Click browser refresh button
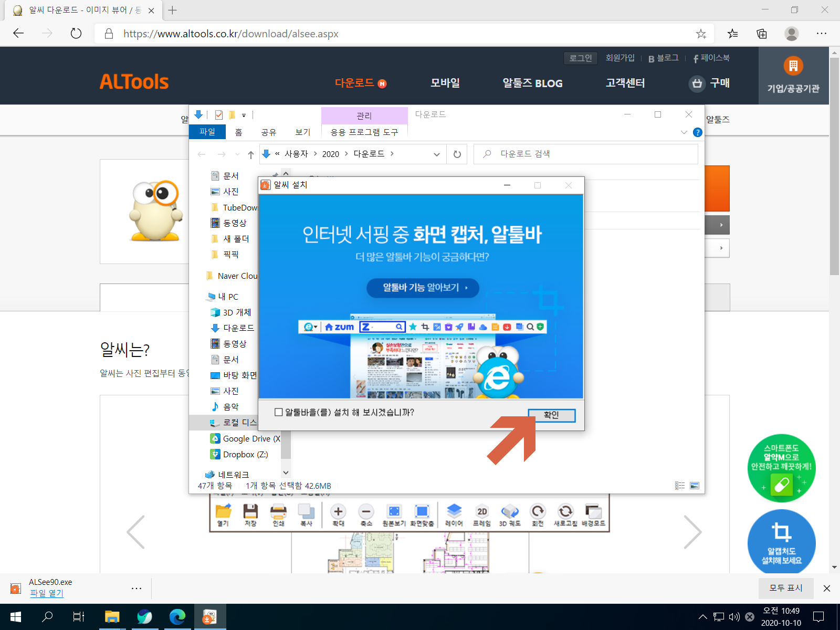 [x=76, y=34]
